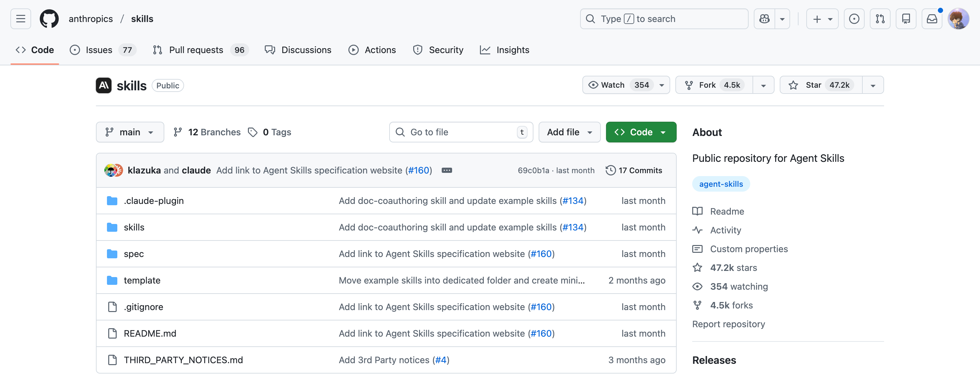The width and height of the screenshot is (980, 380).
Task: Open the green Code dropdown
Action: (x=641, y=132)
